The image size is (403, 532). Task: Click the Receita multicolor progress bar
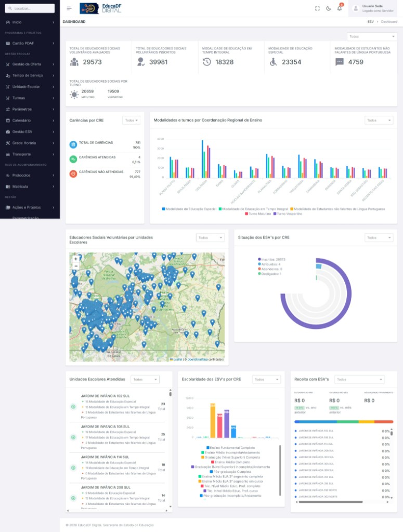click(344, 422)
